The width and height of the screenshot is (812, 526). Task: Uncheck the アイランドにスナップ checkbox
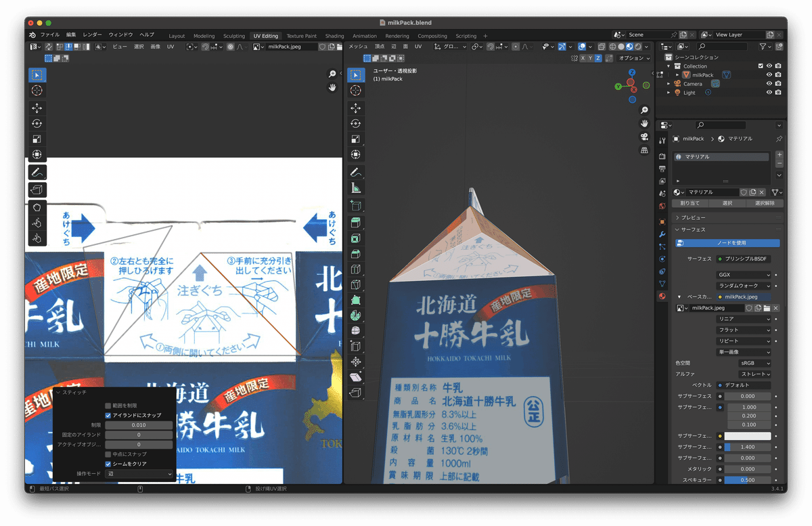pos(108,415)
